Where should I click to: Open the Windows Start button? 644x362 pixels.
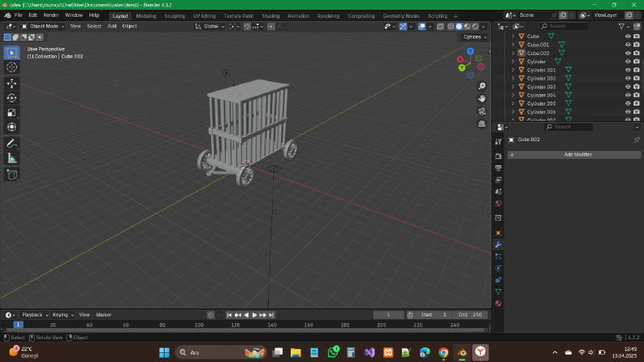(x=164, y=352)
